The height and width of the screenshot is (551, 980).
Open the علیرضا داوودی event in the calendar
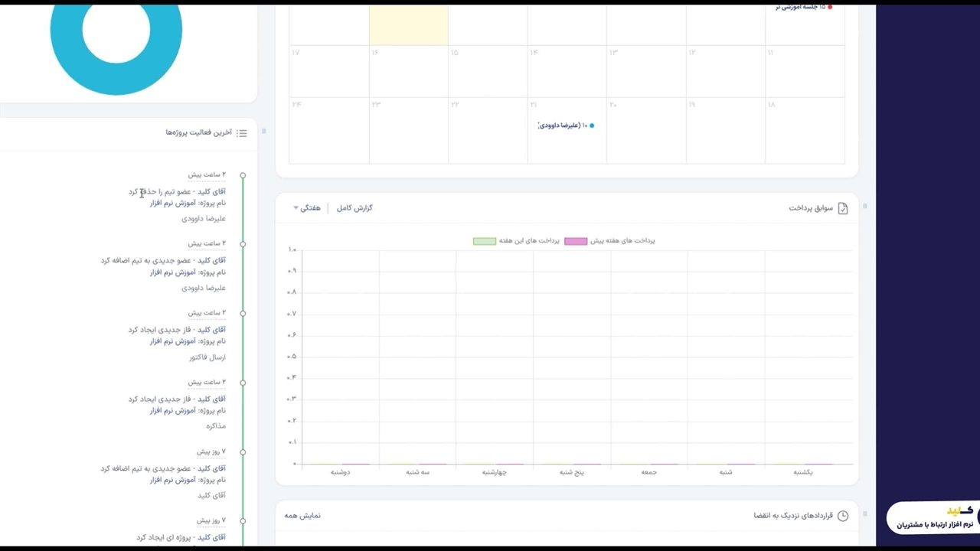[x=561, y=126]
